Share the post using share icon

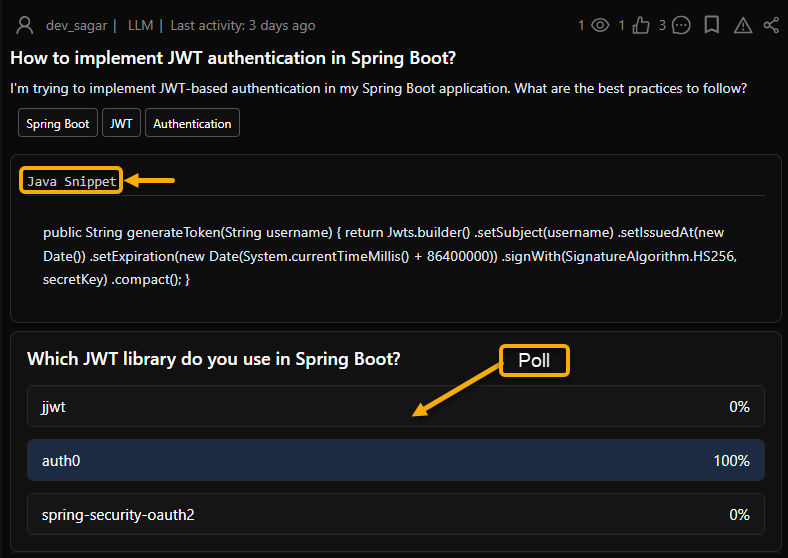click(771, 25)
